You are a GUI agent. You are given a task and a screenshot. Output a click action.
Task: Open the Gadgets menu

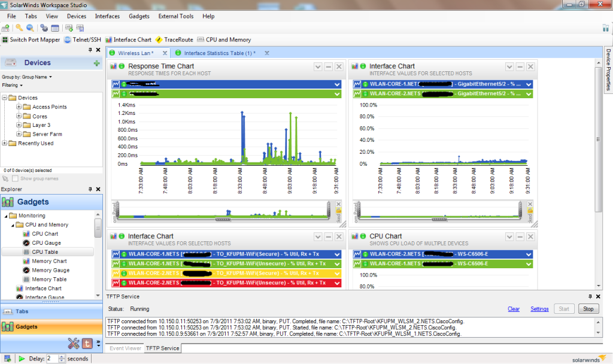[x=139, y=16]
